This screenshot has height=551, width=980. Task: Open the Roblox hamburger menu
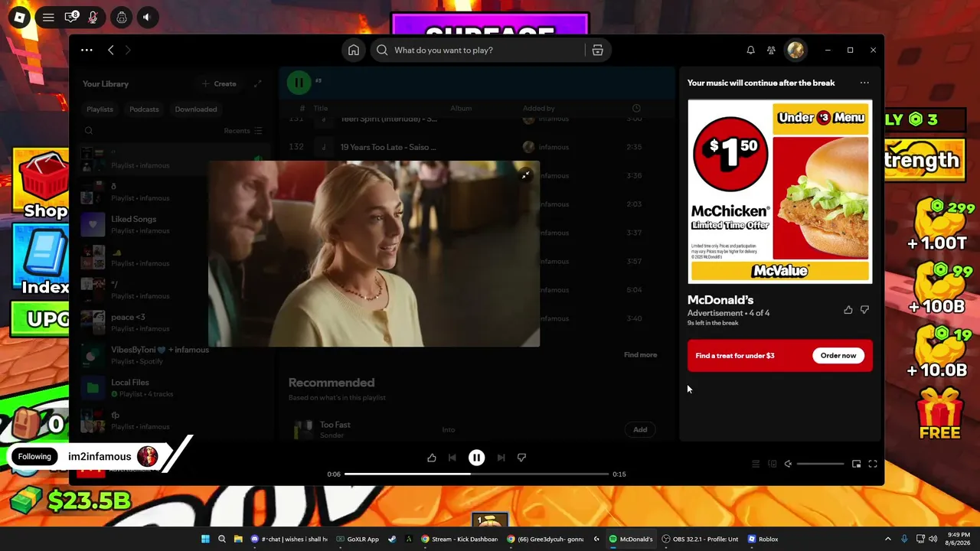click(x=48, y=17)
